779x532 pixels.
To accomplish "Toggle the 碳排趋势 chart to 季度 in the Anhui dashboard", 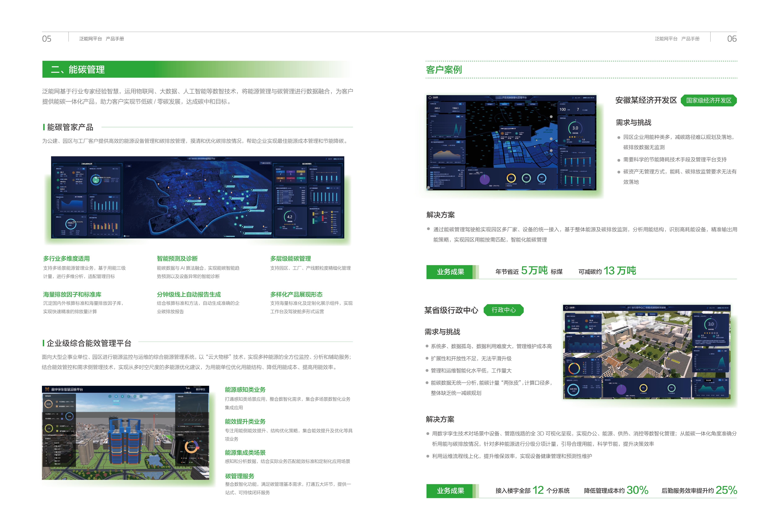I will point(462,117).
